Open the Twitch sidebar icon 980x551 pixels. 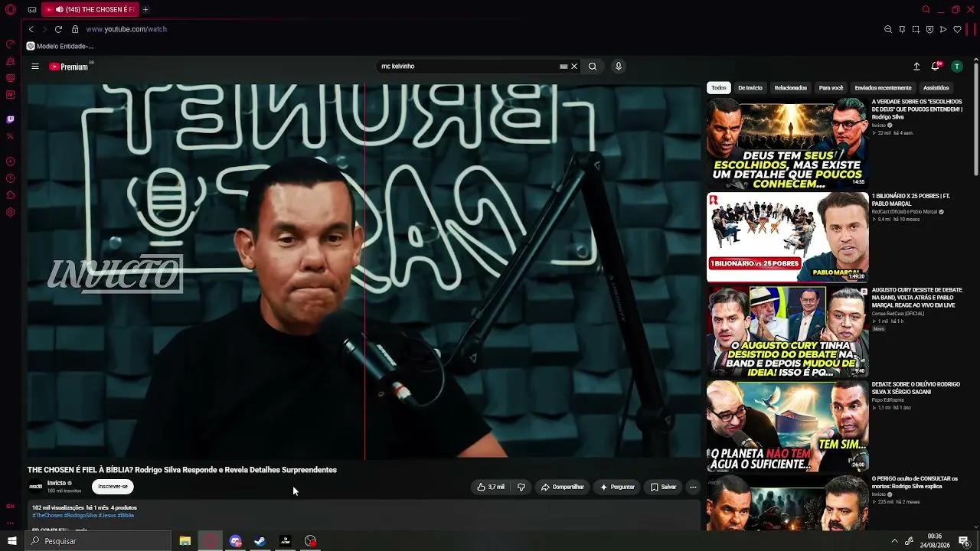tap(11, 119)
